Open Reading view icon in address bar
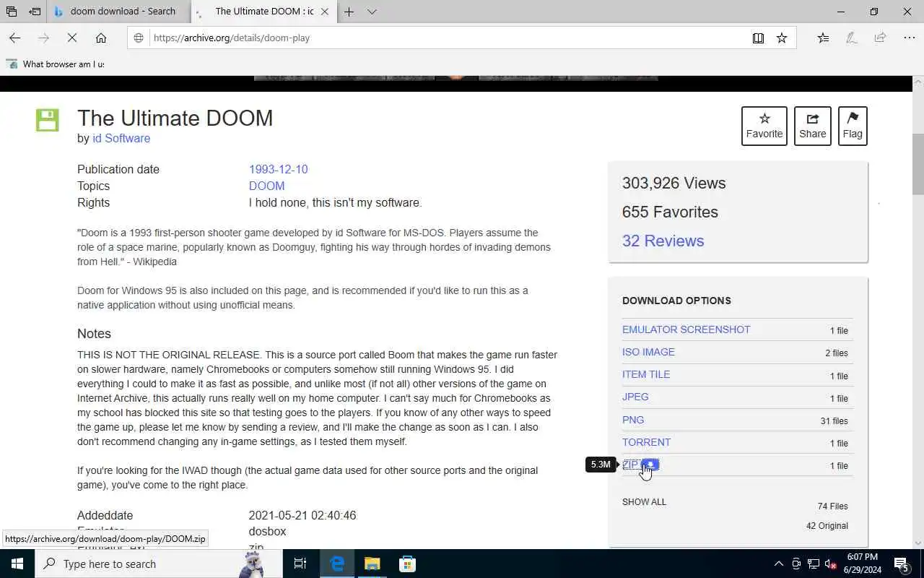The width and height of the screenshot is (924, 578). pos(758,38)
